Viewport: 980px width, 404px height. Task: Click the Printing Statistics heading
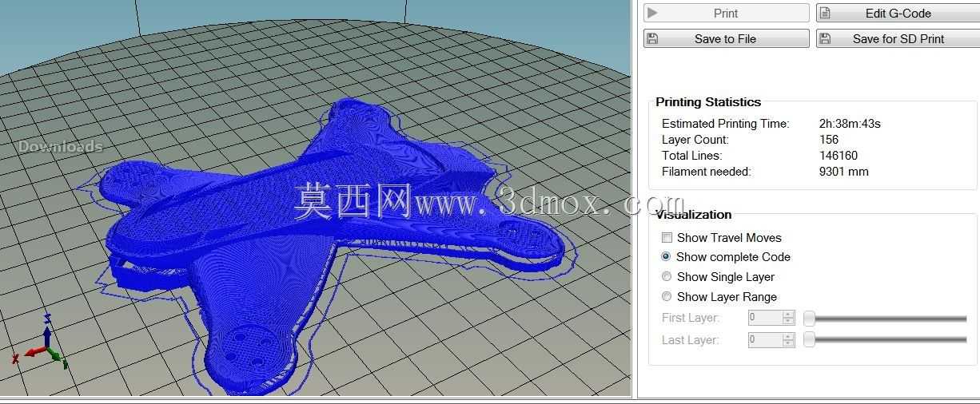[x=708, y=102]
